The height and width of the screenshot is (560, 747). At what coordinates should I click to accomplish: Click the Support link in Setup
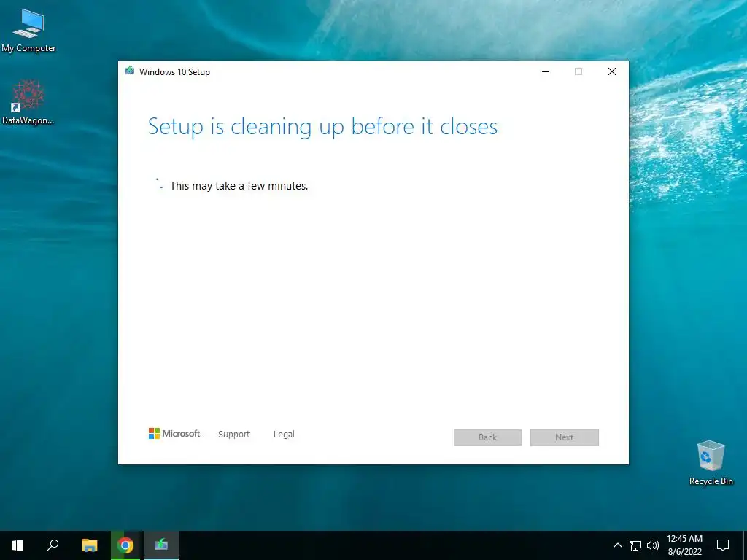coord(234,435)
